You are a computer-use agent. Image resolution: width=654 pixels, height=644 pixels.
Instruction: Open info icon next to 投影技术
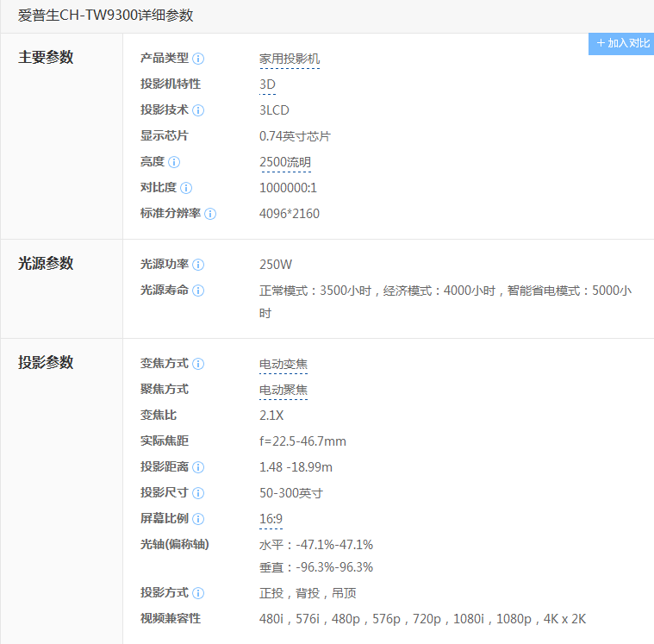198,110
